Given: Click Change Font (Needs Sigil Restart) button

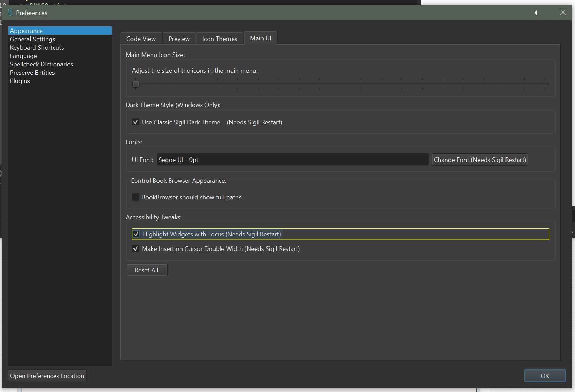Looking at the screenshot, I should pyautogui.click(x=480, y=160).
